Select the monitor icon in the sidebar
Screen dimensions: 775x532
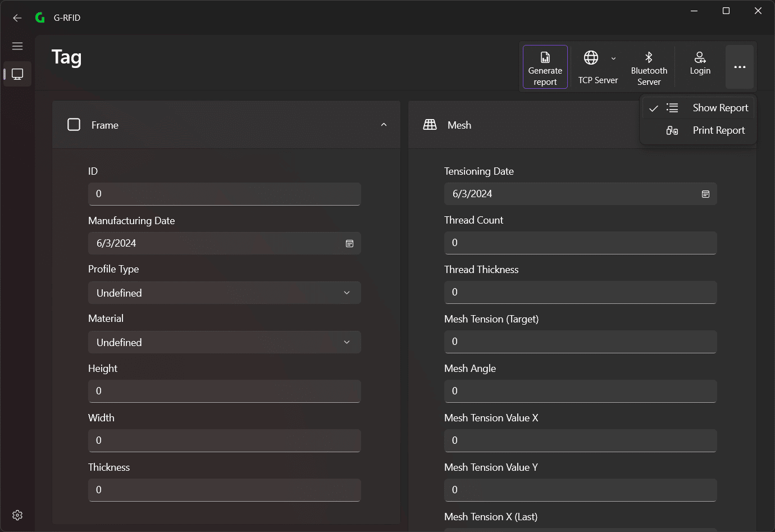click(x=17, y=74)
